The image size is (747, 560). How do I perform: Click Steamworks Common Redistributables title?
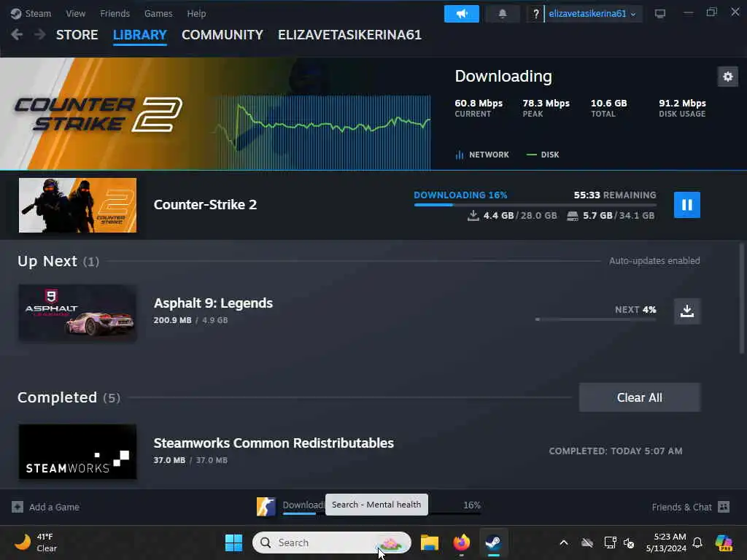click(x=274, y=443)
